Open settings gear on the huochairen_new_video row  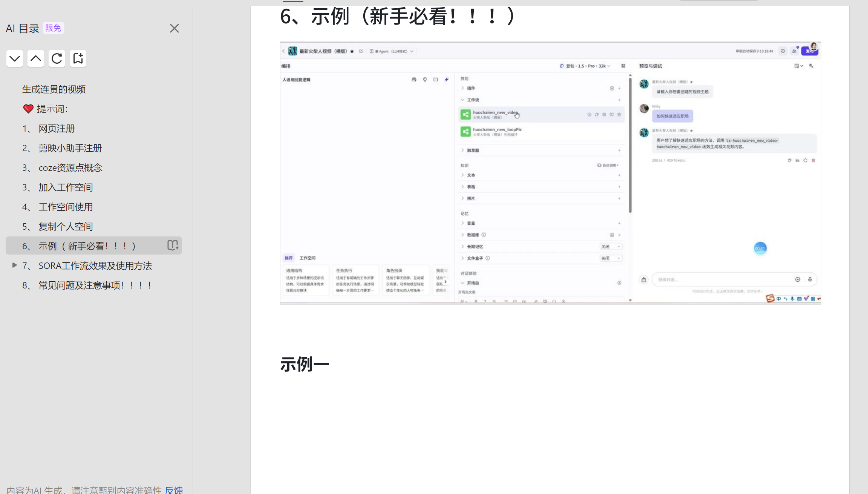(x=604, y=114)
